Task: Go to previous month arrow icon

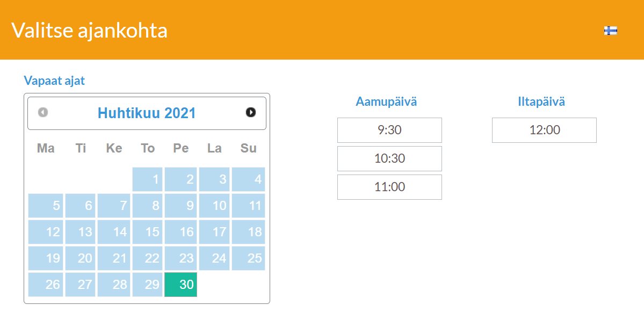Action: tap(43, 112)
